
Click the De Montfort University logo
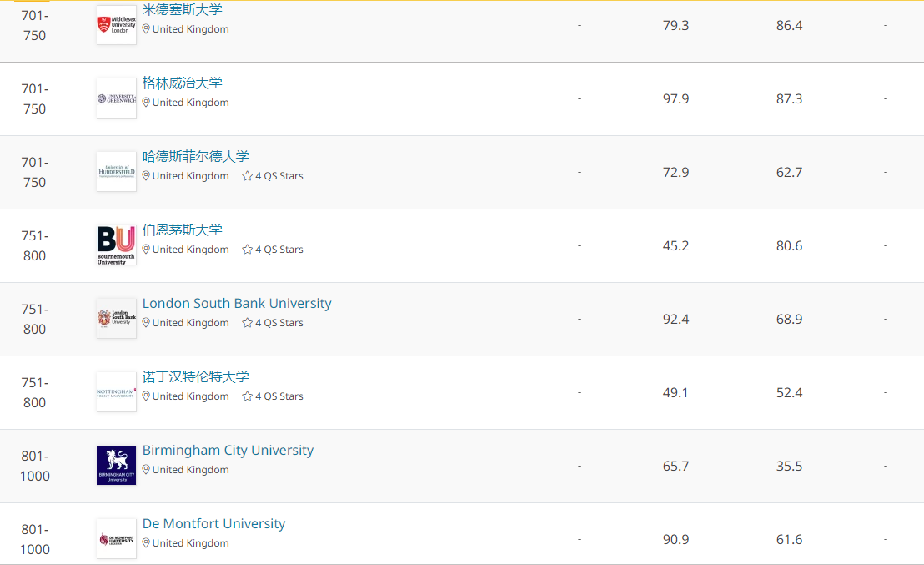pyautogui.click(x=116, y=539)
